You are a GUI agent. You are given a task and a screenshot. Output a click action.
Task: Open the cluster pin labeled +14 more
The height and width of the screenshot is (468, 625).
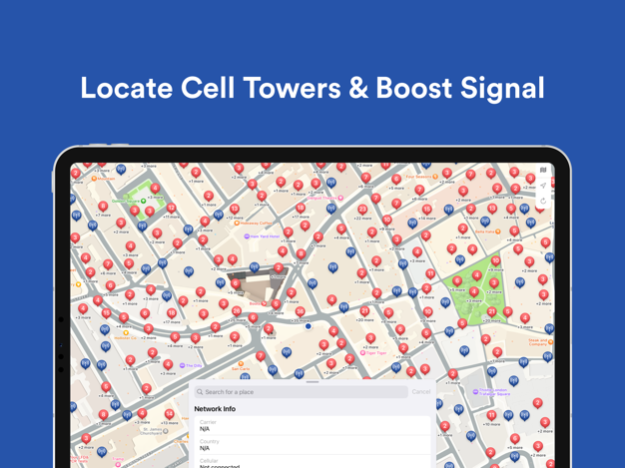pos(427,209)
